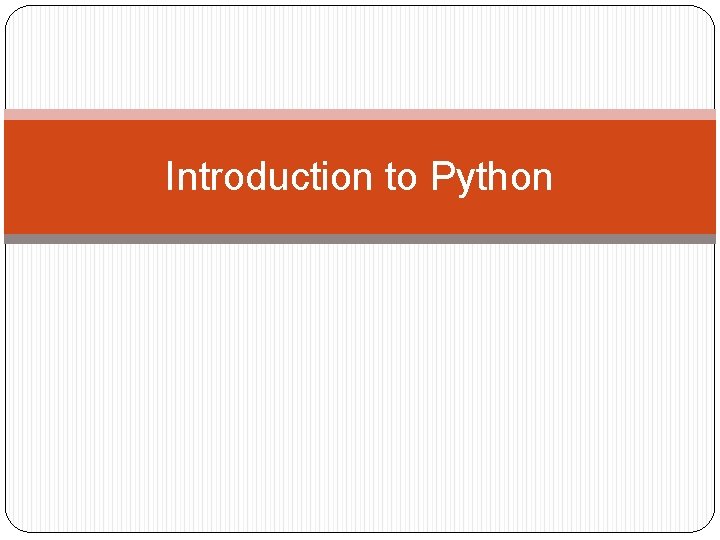
Task: Place cursor on the capital "P" of Python
Action: tap(441, 177)
